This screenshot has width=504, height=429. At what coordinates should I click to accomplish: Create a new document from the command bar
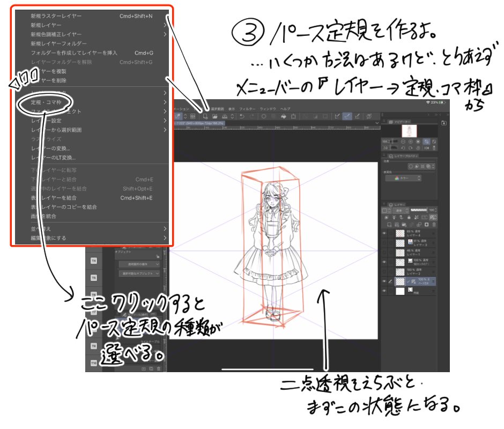(205, 116)
